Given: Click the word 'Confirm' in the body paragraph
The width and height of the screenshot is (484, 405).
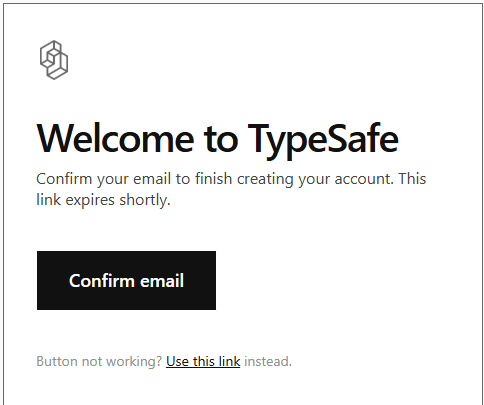Looking at the screenshot, I should tap(64, 179).
